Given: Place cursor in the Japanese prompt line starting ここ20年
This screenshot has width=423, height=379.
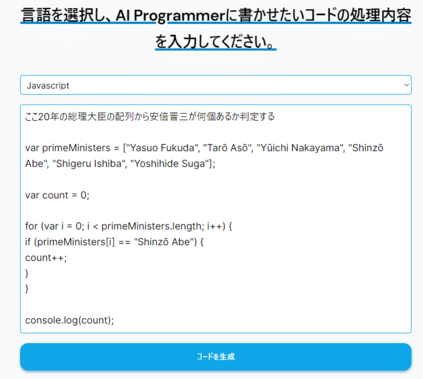Looking at the screenshot, I should click(x=150, y=117).
